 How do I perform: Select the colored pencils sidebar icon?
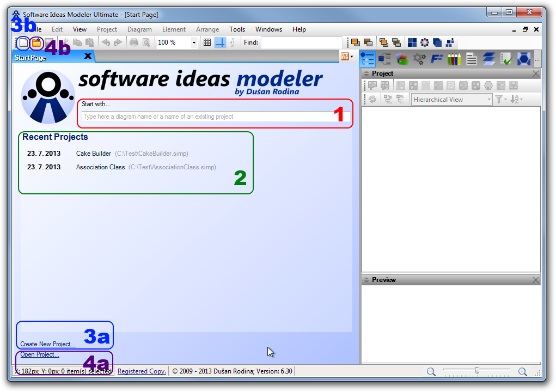click(x=454, y=59)
